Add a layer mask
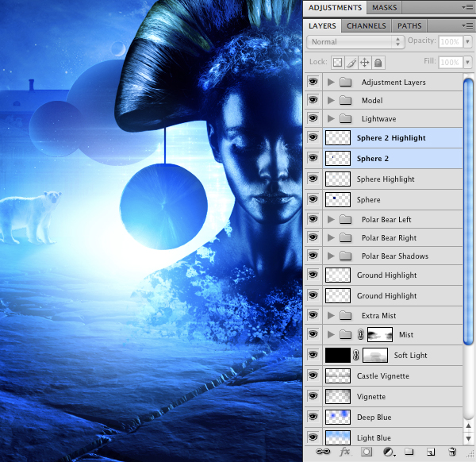Image resolution: width=476 pixels, height=462 pixels. [367, 452]
